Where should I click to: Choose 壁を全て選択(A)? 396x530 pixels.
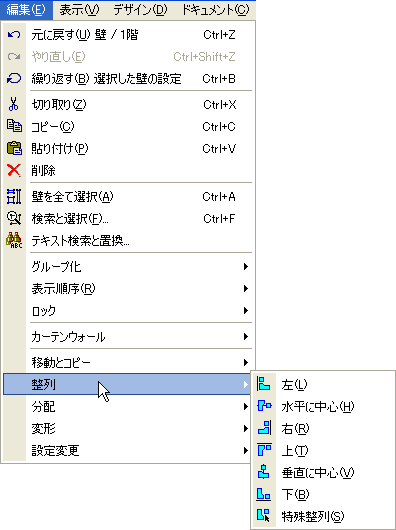[128, 196]
